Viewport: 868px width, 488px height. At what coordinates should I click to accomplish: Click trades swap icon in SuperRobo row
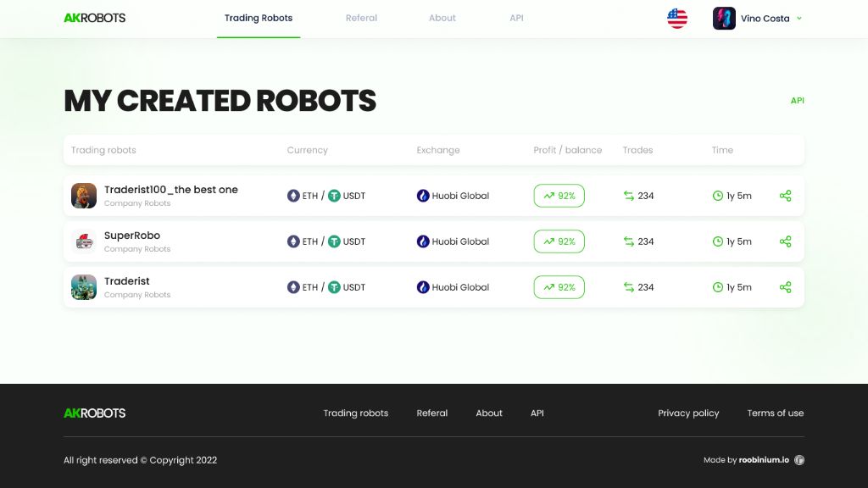click(x=629, y=241)
